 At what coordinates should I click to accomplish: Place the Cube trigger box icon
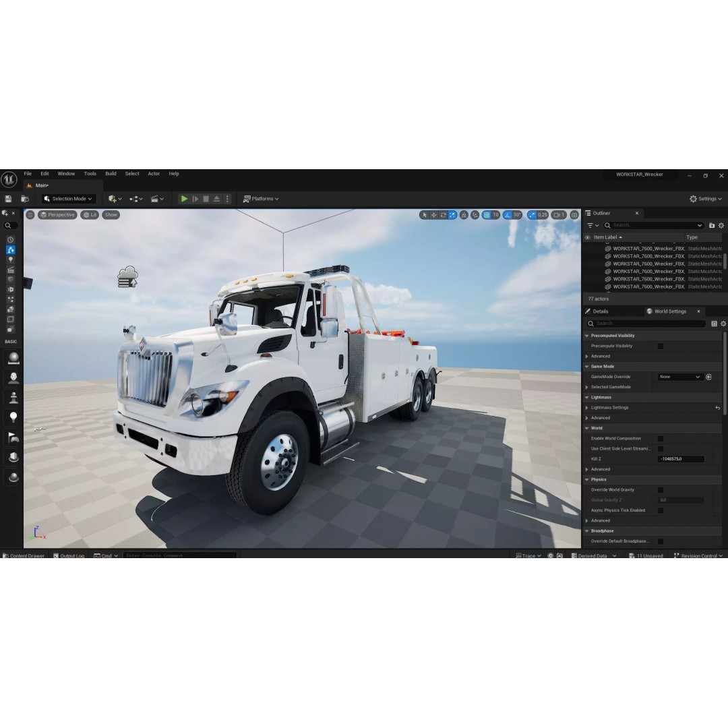[x=13, y=457]
